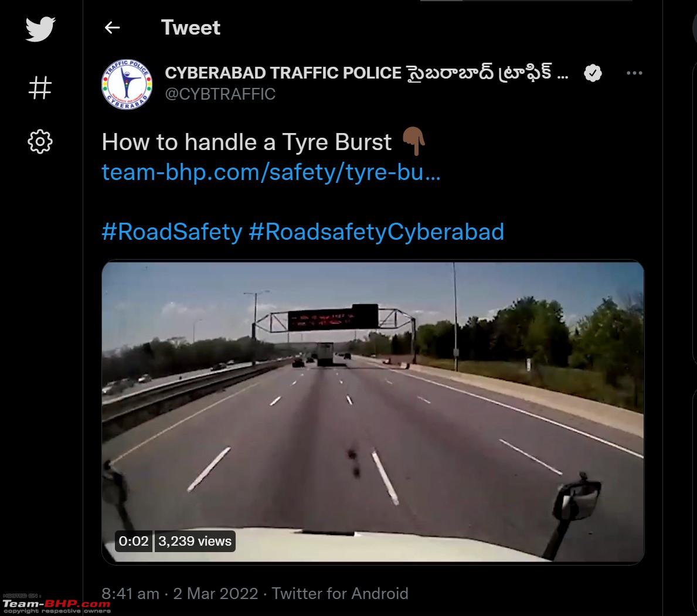Image resolution: width=697 pixels, height=616 pixels.
Task: Go back using the left arrow
Action: click(x=112, y=28)
